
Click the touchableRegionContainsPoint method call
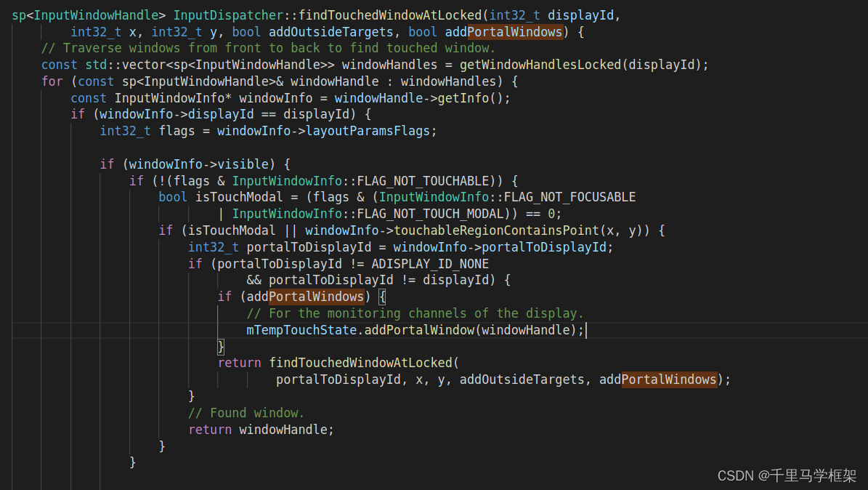[x=497, y=230]
